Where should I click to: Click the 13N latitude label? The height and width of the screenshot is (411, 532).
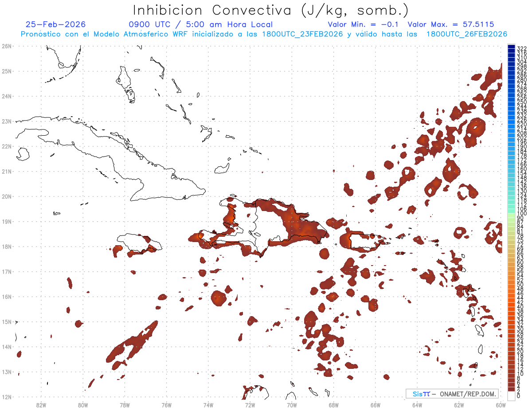(6, 372)
